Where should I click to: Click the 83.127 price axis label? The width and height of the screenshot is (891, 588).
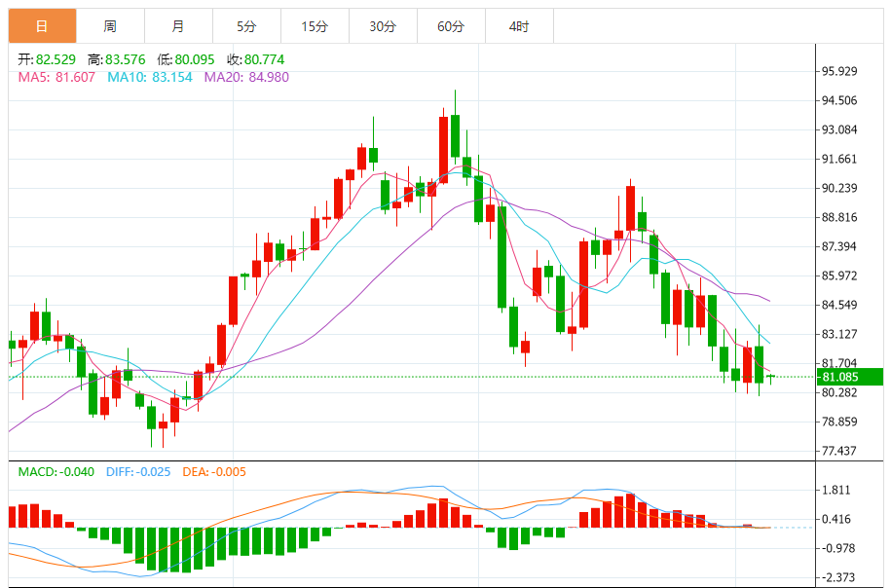[x=839, y=334]
